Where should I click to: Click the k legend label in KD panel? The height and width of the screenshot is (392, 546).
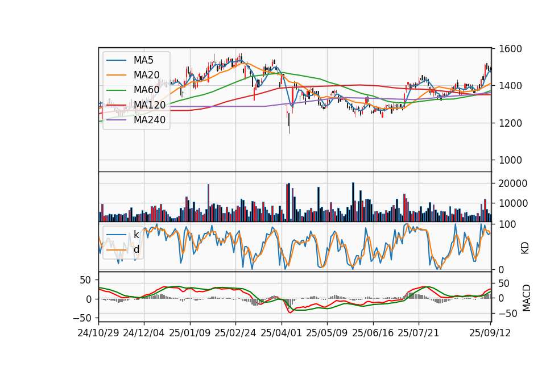(x=136, y=235)
